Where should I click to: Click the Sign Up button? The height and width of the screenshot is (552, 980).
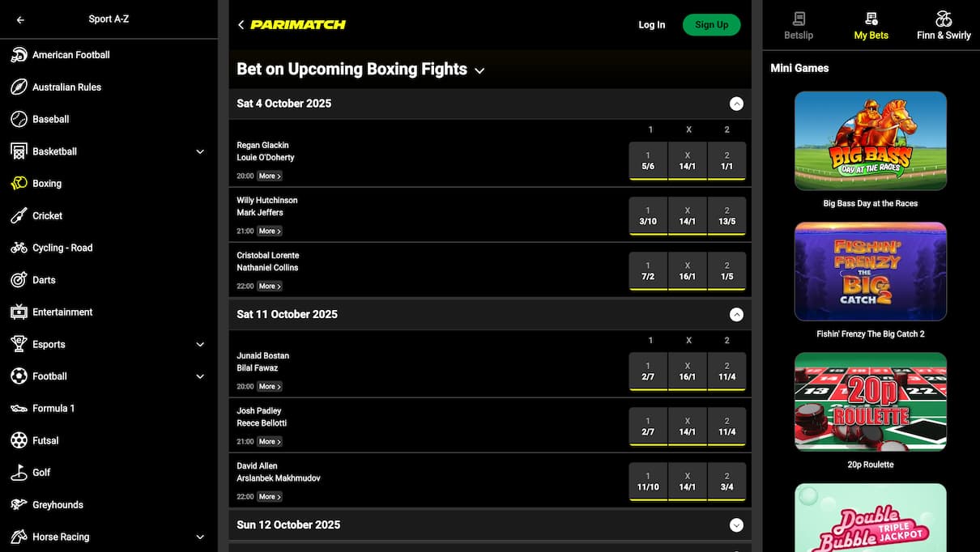coord(711,25)
